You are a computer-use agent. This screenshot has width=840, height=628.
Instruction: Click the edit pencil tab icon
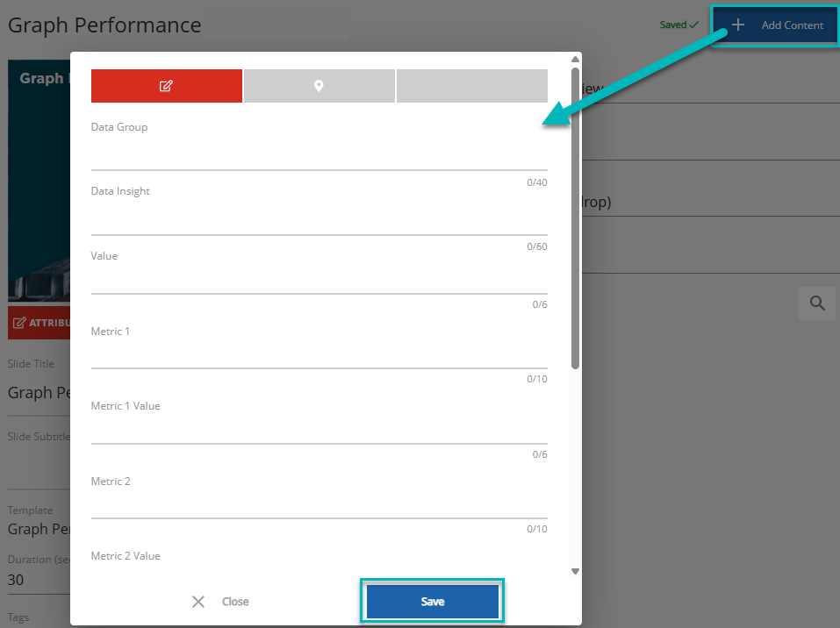[x=166, y=86]
